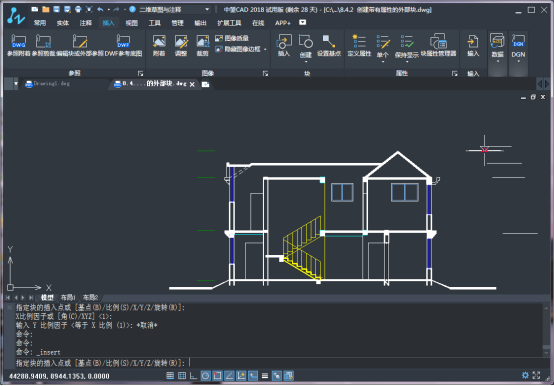
Task: Switch to the 视图 ribbon tab
Action: pos(131,23)
